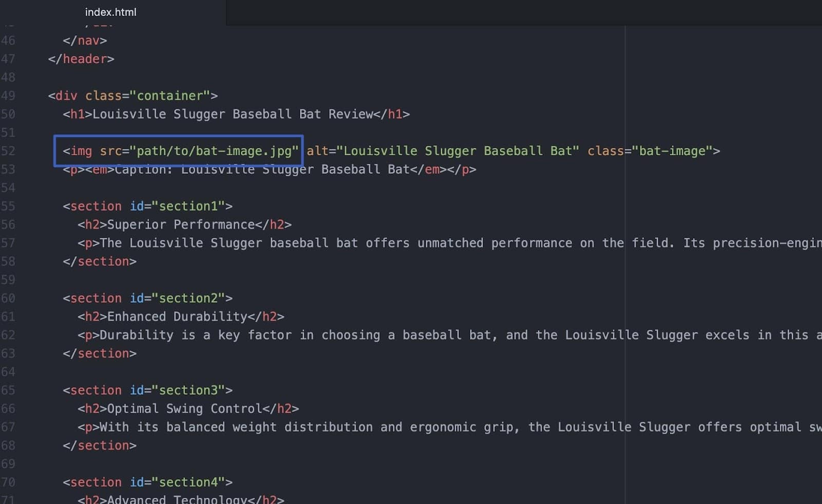
Task: Click the highlighted img src attribute
Action: pos(200,151)
